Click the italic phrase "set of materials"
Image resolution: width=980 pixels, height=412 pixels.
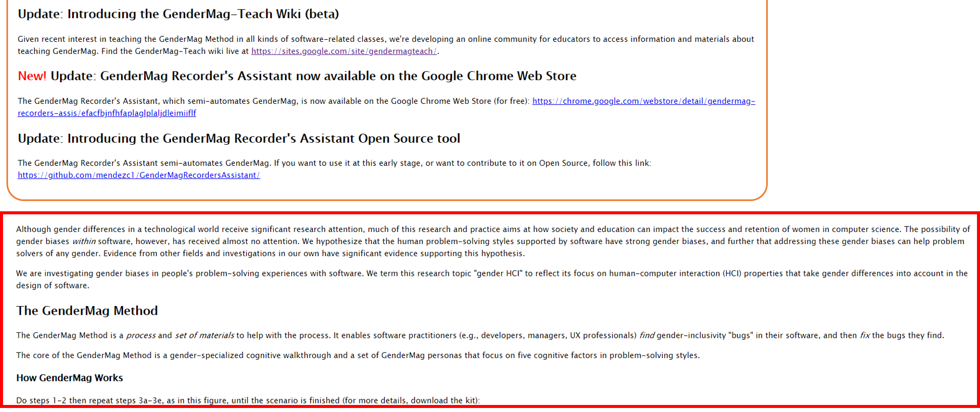(x=204, y=336)
